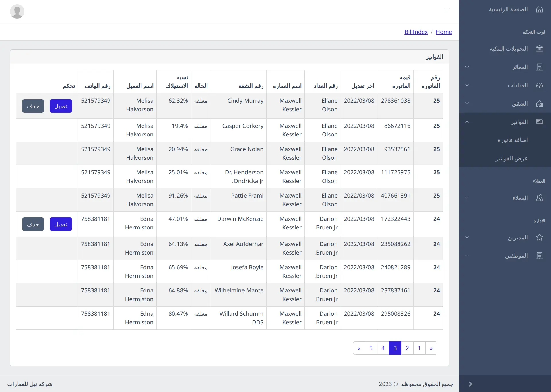Click the العملاء customers people icon
Screen dimensions: 551x392
[540, 198]
